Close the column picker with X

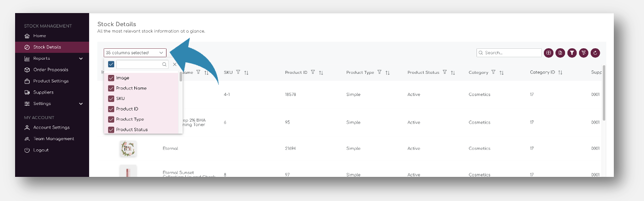(175, 64)
